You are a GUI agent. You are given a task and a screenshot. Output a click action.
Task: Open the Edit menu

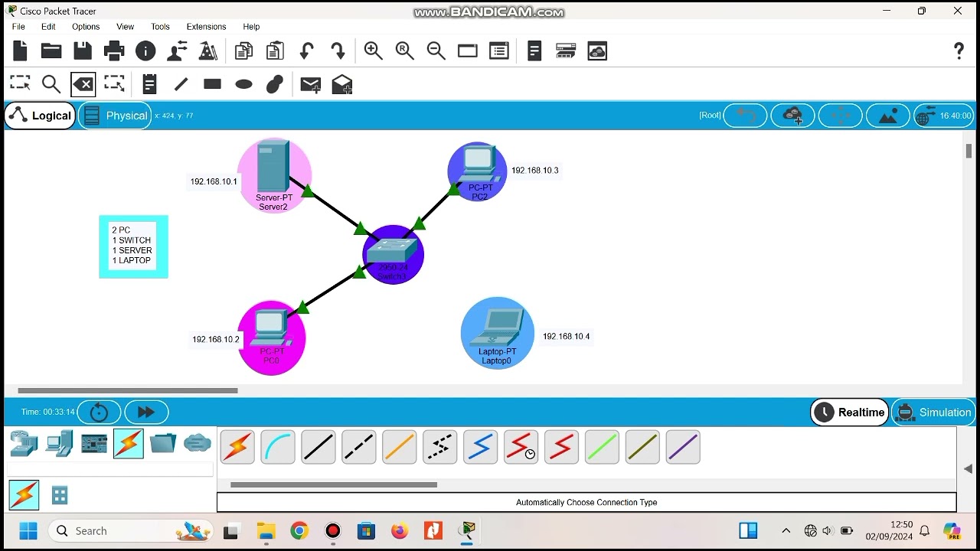(x=48, y=26)
